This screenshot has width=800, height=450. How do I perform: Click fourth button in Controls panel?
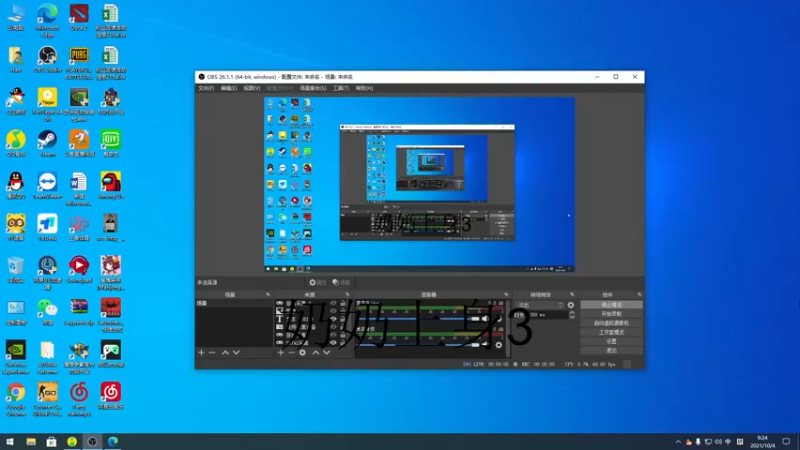point(611,332)
